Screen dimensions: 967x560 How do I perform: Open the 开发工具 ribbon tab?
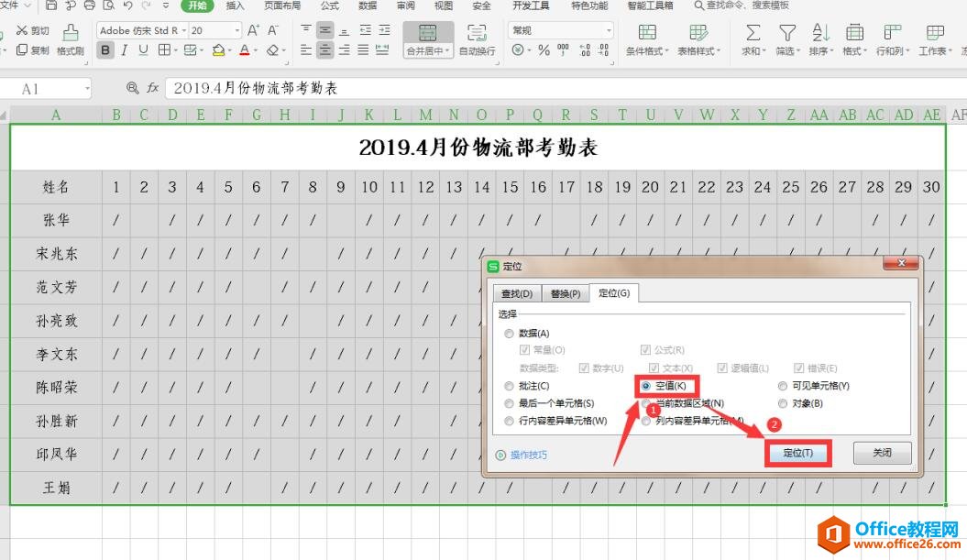click(531, 5)
